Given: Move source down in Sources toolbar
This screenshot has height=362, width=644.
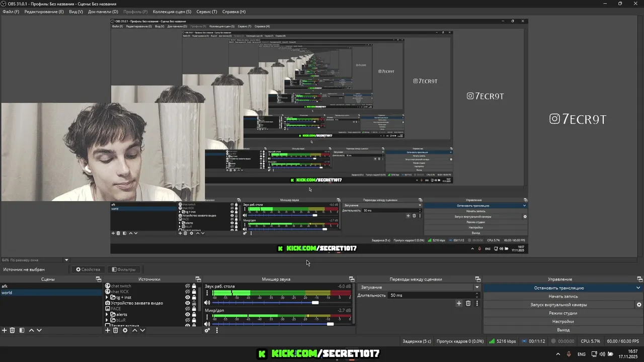Looking at the screenshot, I should (x=142, y=330).
